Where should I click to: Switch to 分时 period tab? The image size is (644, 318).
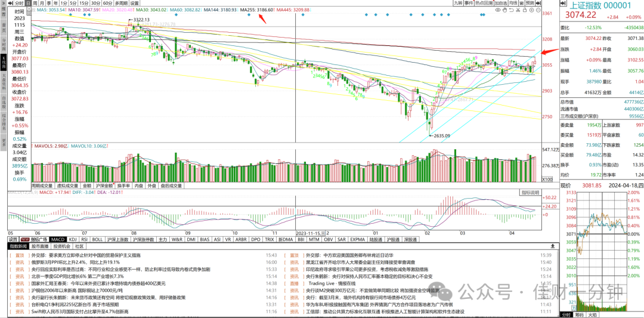click(20, 3)
